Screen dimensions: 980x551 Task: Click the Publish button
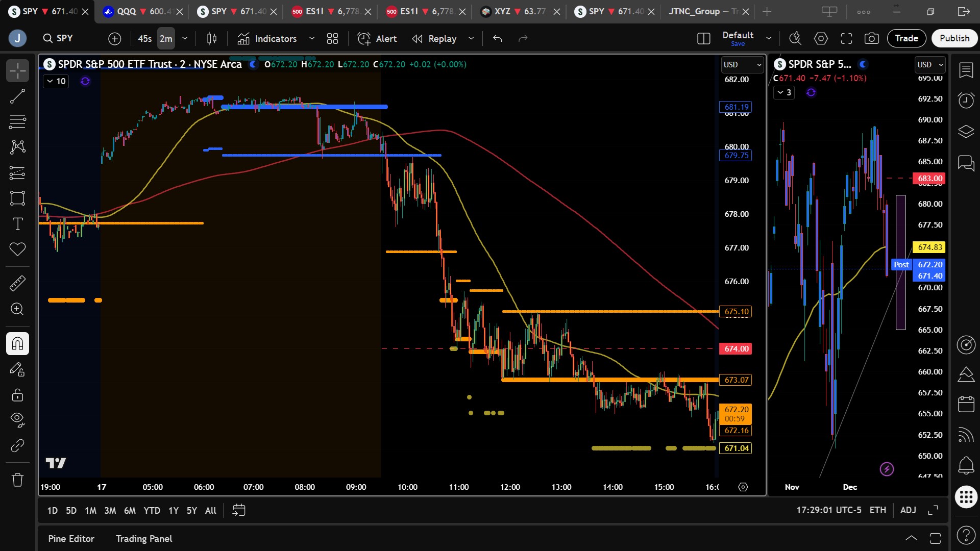(954, 38)
